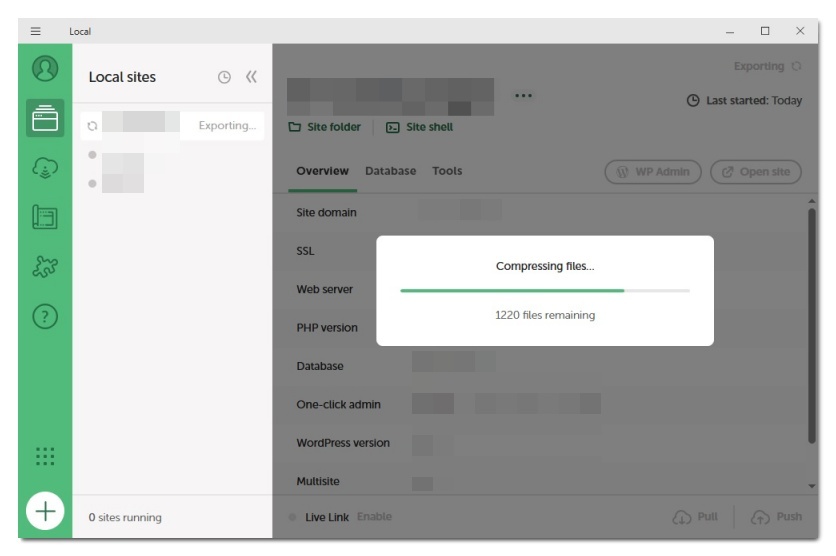Click the add new site plus button
Screen dimensions: 836x556
coord(45,512)
